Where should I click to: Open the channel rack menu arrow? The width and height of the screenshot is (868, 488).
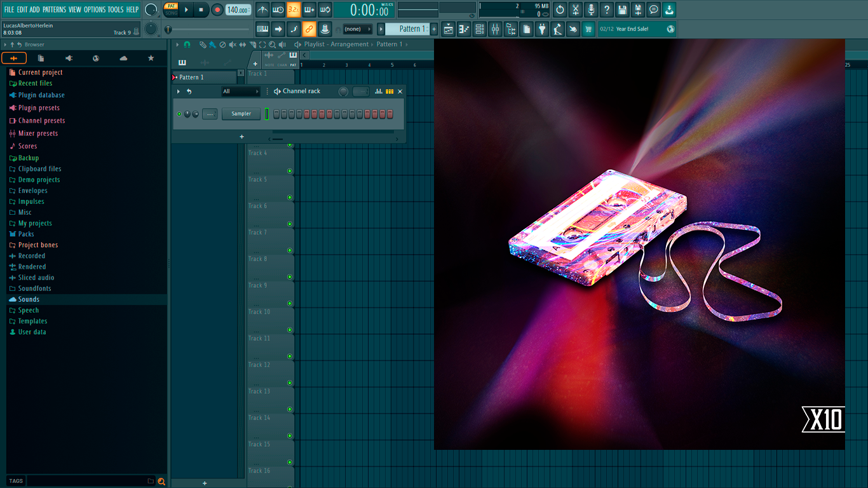point(179,91)
